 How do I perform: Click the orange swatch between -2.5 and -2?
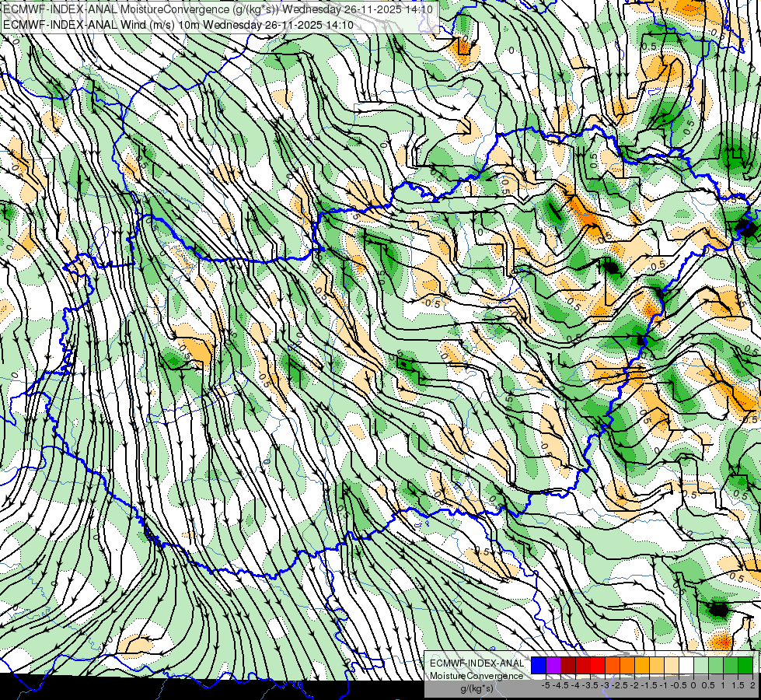[627, 666]
